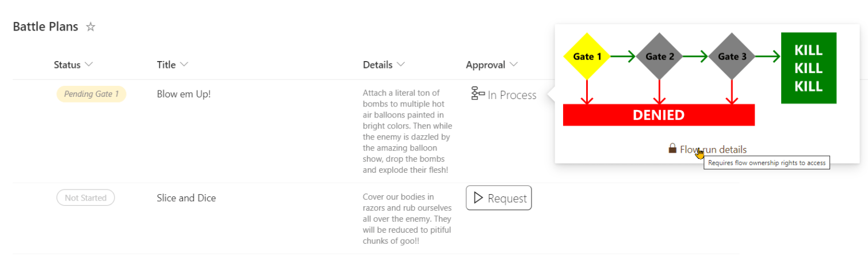
Task: Click the gray Gate 2 diamond
Action: (659, 56)
